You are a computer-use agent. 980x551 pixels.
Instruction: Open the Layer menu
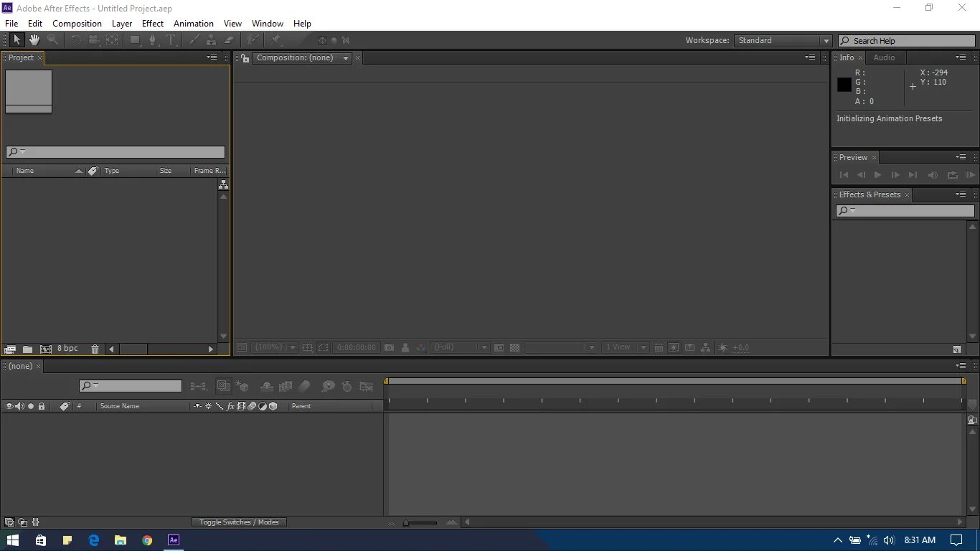coord(122,24)
